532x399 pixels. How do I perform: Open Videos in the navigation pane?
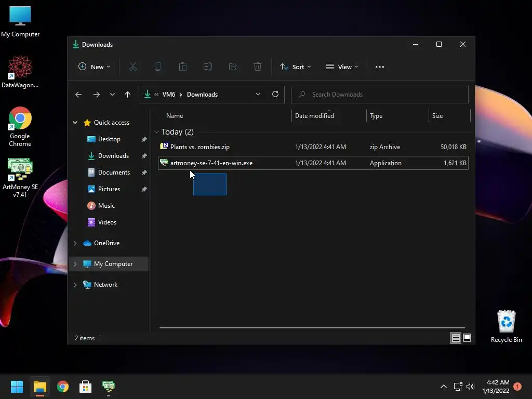pos(107,222)
